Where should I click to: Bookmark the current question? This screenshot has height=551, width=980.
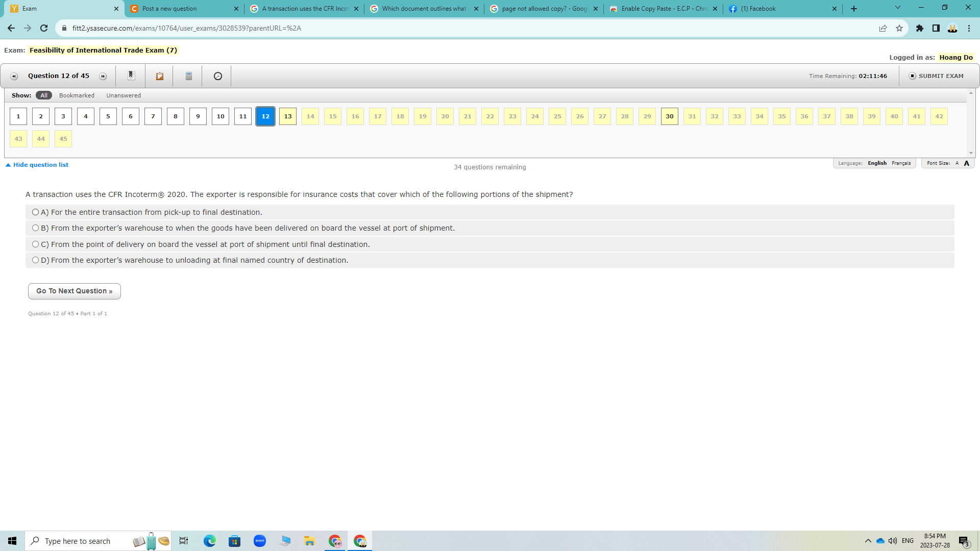click(131, 76)
